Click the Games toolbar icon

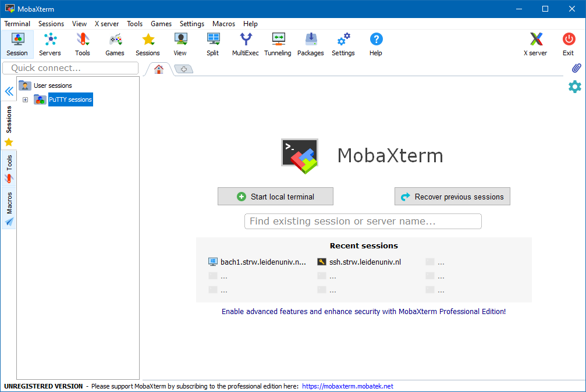[x=115, y=44]
